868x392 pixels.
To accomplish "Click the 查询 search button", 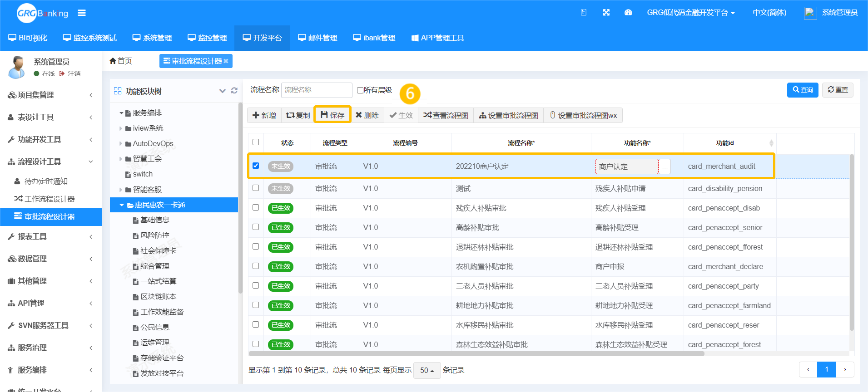I will (803, 90).
